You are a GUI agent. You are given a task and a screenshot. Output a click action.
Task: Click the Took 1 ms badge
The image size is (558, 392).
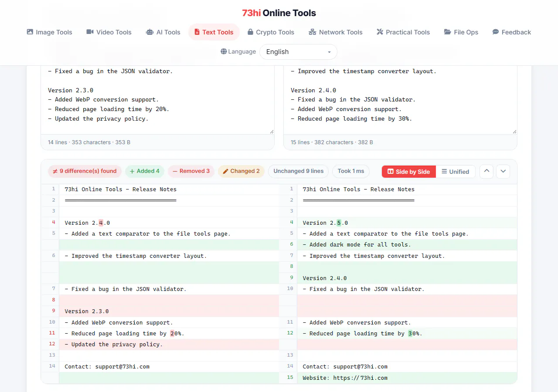(x=351, y=171)
